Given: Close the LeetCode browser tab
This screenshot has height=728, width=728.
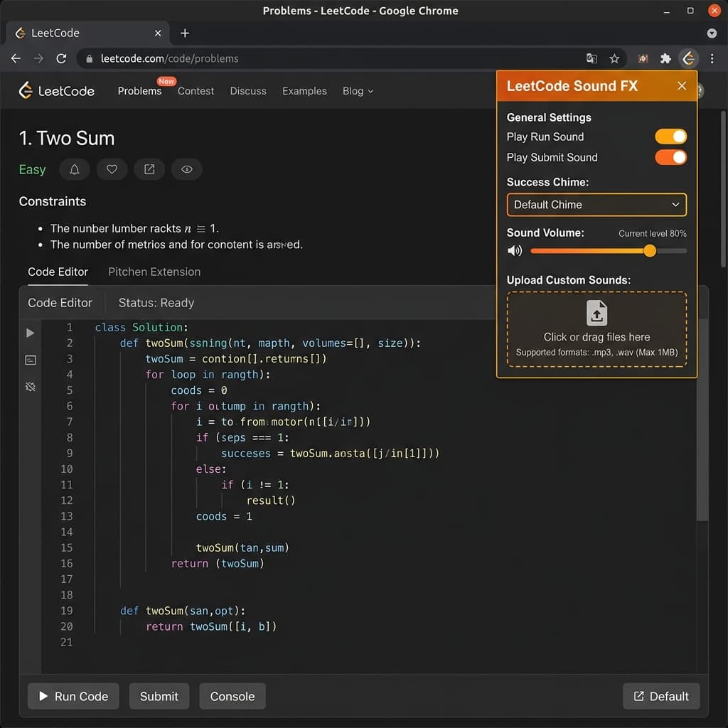Looking at the screenshot, I should [158, 33].
